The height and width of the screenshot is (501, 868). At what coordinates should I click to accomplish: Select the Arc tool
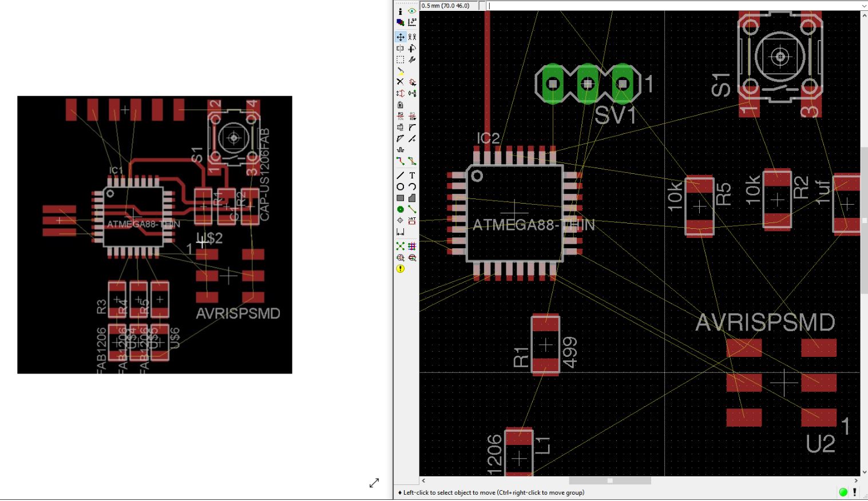click(412, 187)
